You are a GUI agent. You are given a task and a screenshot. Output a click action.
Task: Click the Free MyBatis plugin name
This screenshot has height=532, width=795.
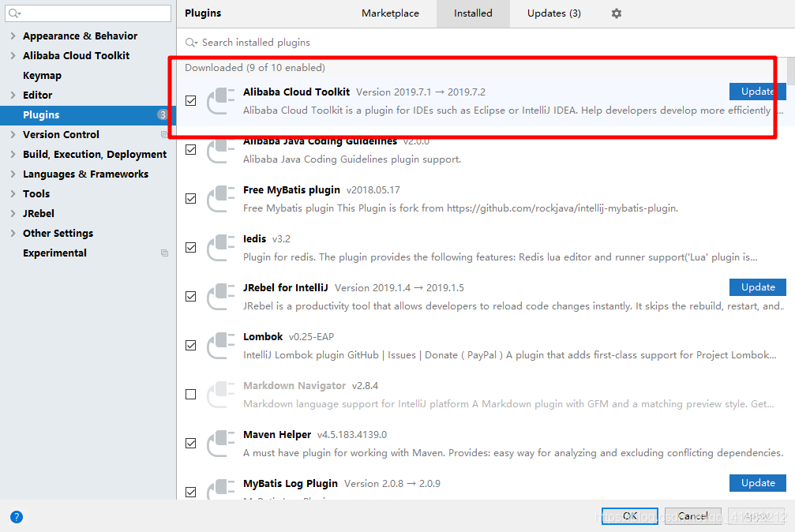coord(291,190)
